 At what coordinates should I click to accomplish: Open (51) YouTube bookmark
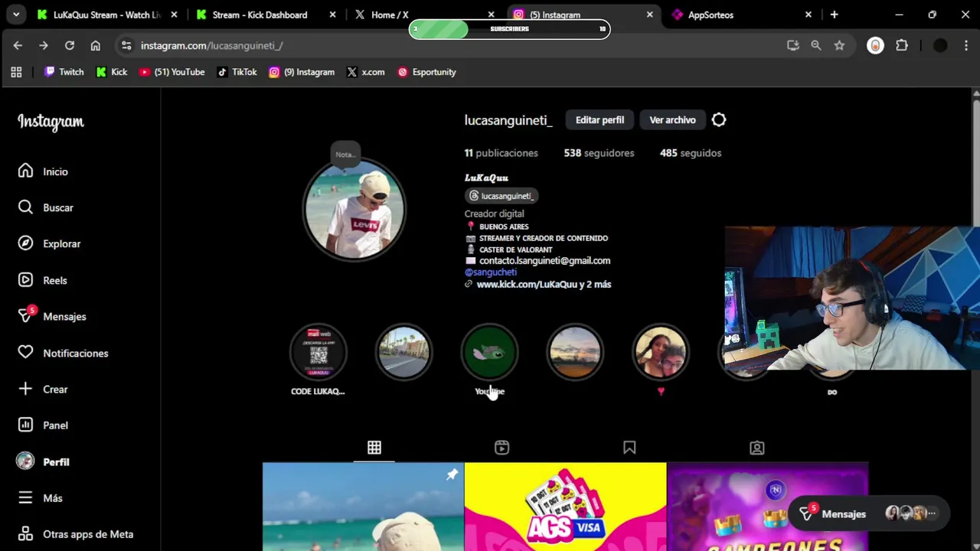[171, 72]
